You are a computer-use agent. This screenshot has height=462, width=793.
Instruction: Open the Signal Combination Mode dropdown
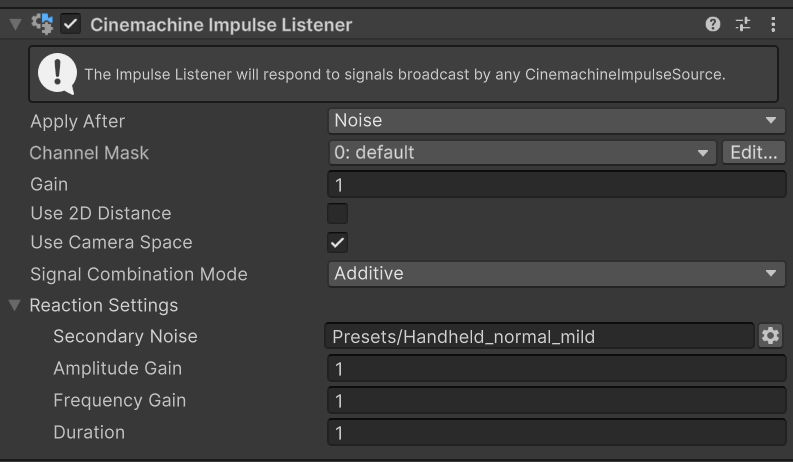[x=556, y=274]
